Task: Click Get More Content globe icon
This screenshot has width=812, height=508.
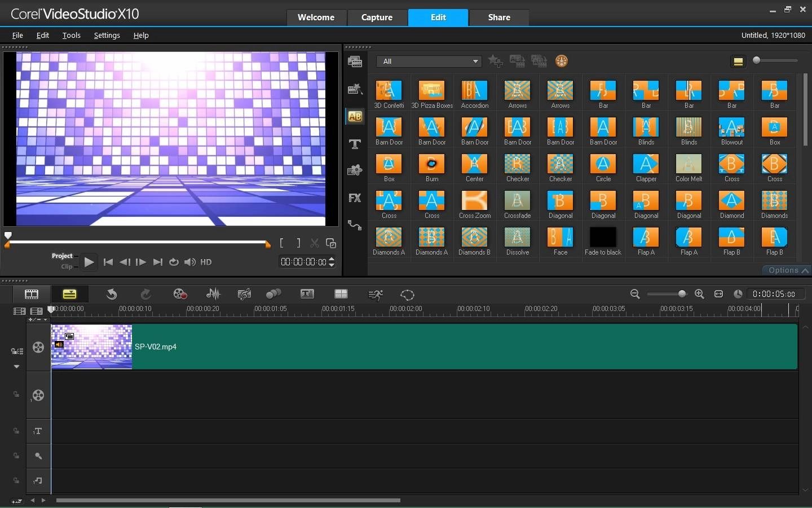Action: coord(562,61)
